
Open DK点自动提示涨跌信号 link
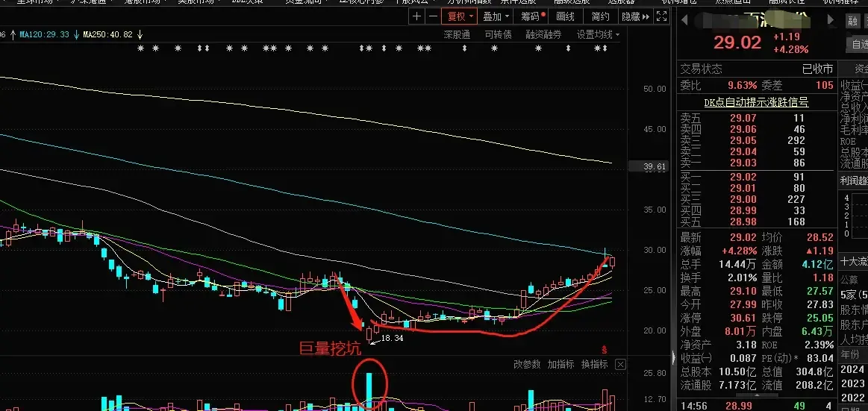coord(756,102)
